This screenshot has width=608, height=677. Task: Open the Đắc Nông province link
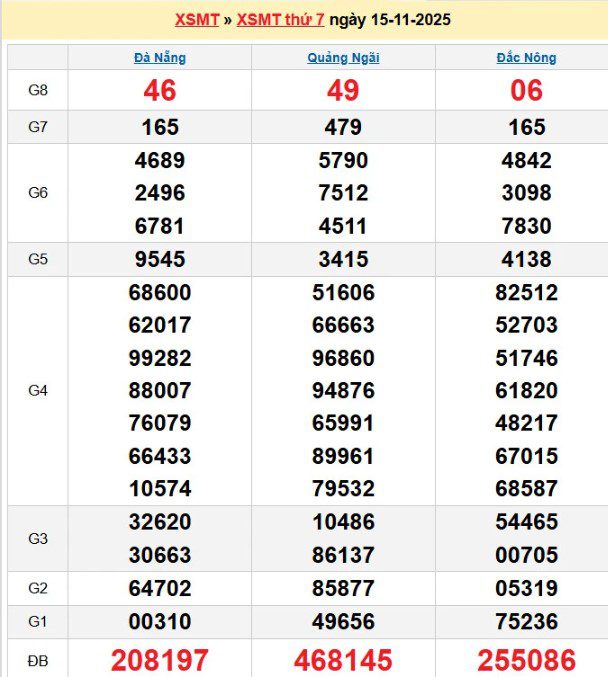coord(526,58)
